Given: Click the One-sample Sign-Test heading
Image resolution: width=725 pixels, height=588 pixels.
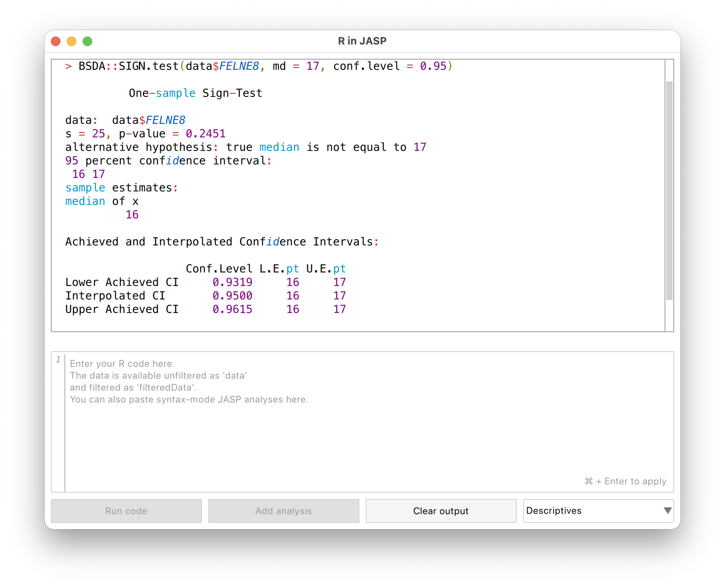Looking at the screenshot, I should (195, 93).
